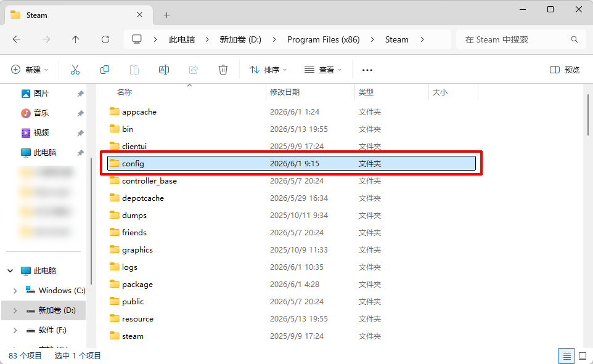Toggle the 预览 preview pane
Viewport: 593px width, 364px height.
coord(564,70)
